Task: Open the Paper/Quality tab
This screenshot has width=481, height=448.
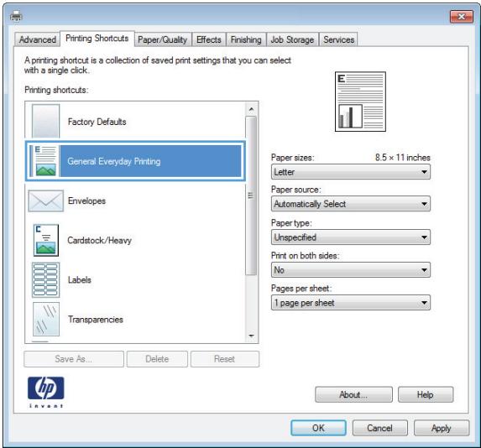Action: 163,39
